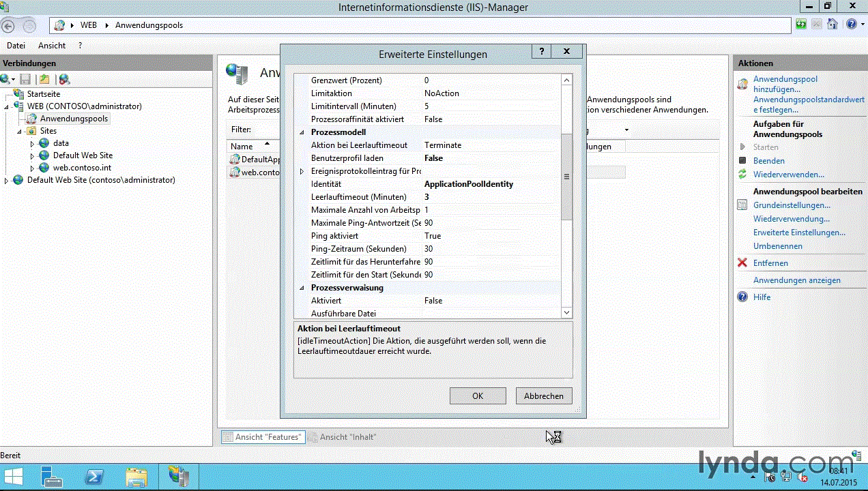
Task: Expand the data site node
Action: click(32, 144)
